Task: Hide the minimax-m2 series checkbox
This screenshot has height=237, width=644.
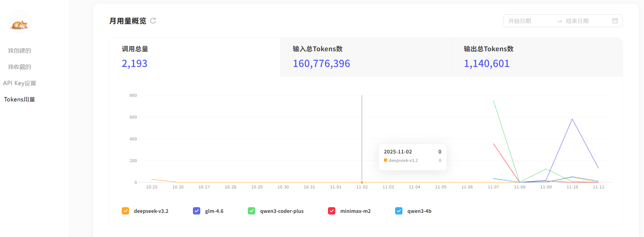Action: coord(332,211)
